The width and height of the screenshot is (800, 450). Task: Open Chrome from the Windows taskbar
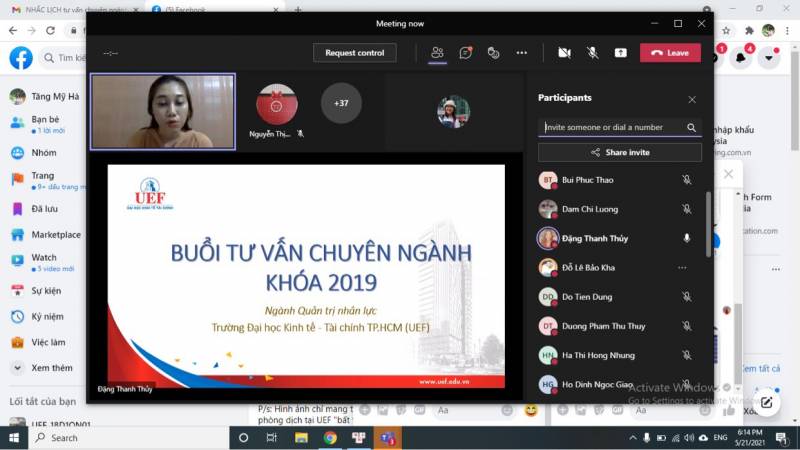(x=330, y=438)
